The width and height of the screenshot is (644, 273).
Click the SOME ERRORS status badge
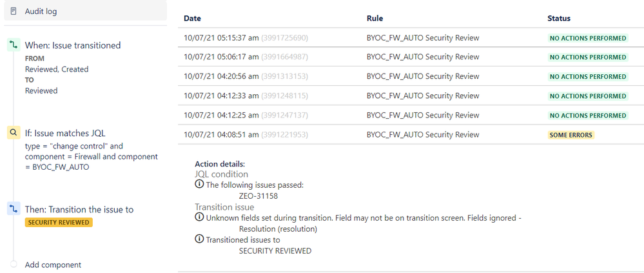tap(571, 135)
